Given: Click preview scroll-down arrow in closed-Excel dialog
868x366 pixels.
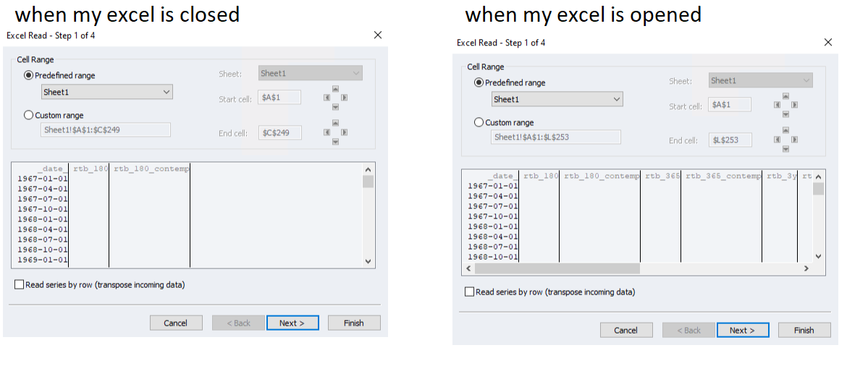Looking at the screenshot, I should click(x=368, y=262).
